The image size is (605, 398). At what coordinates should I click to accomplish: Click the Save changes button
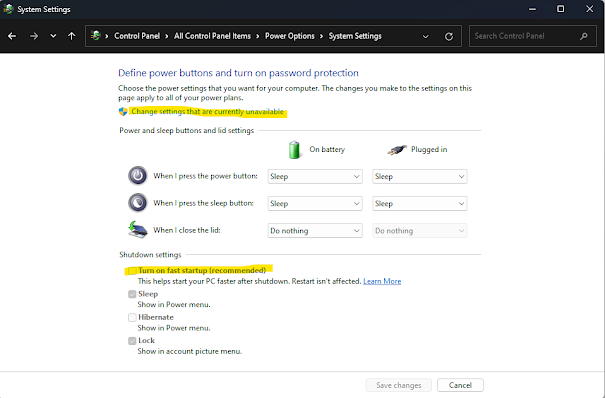point(399,385)
